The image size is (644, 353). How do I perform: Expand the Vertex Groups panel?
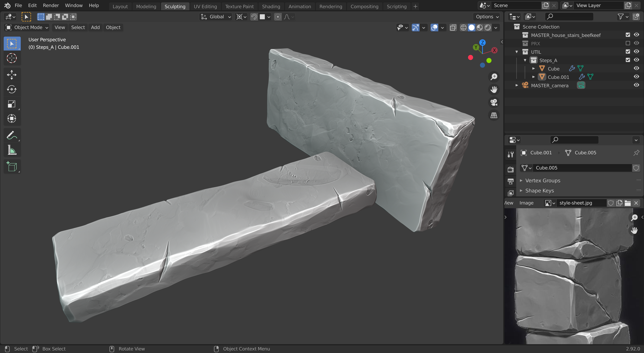coord(543,180)
